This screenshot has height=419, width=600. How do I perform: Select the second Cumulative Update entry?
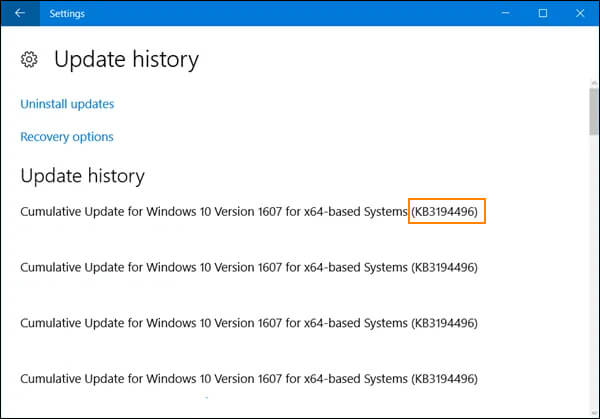tap(214, 267)
